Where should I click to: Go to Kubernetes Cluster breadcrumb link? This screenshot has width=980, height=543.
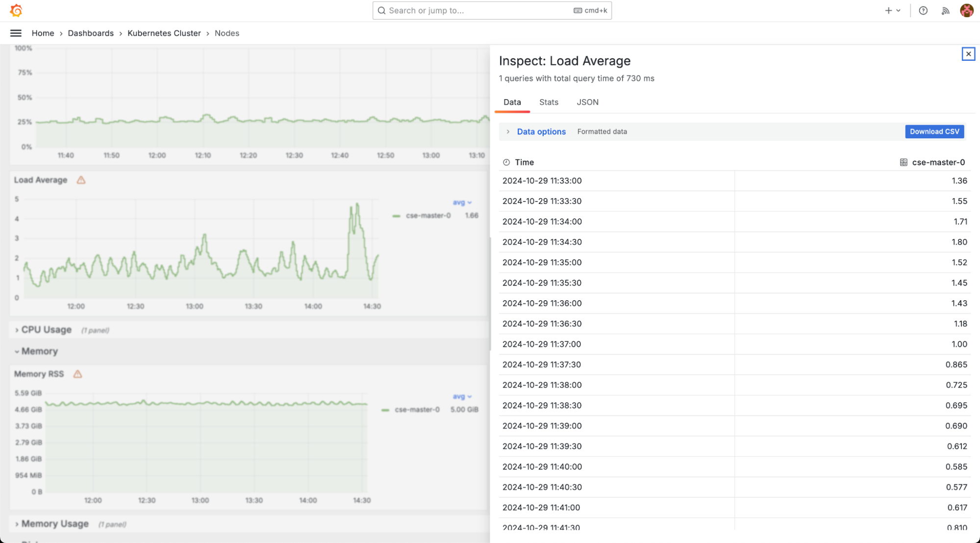tap(164, 33)
